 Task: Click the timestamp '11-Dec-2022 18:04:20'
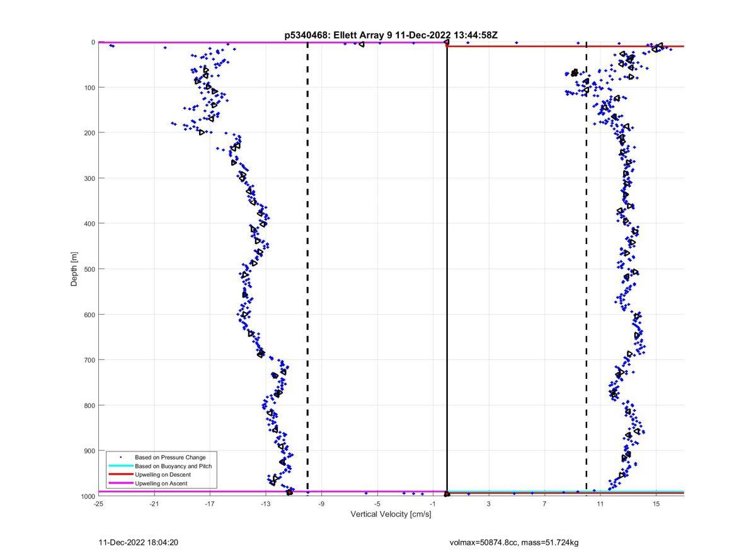click(139, 542)
